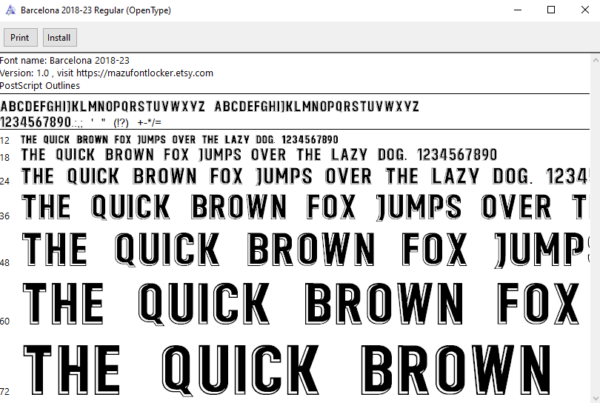
Task: Click the Print button
Action: click(20, 38)
